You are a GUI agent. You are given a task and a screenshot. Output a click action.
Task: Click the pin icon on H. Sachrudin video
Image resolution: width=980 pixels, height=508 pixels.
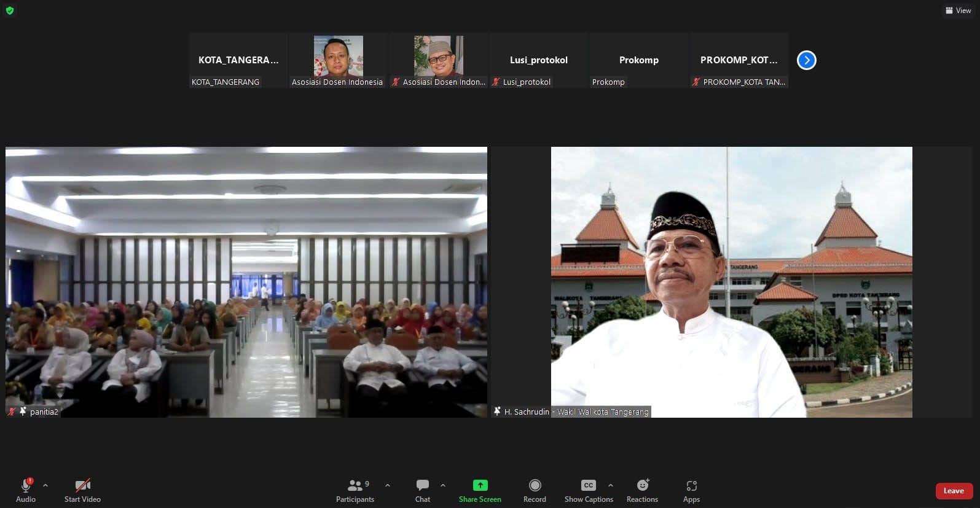[497, 412]
